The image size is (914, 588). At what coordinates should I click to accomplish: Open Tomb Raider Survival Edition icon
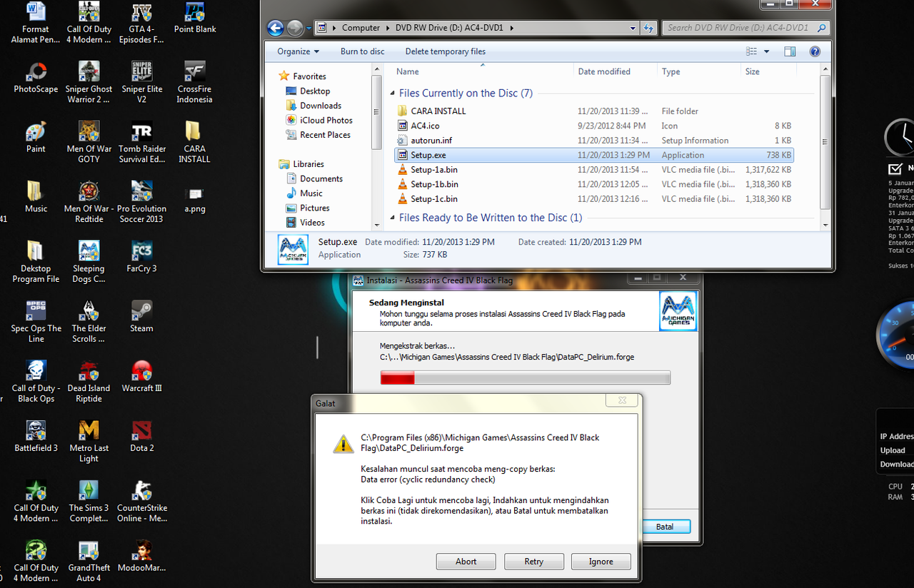tap(141, 143)
